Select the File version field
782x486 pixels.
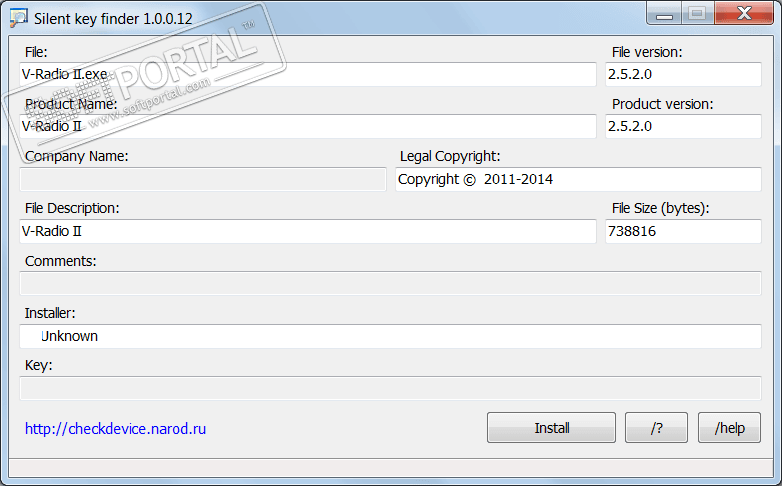click(x=683, y=74)
